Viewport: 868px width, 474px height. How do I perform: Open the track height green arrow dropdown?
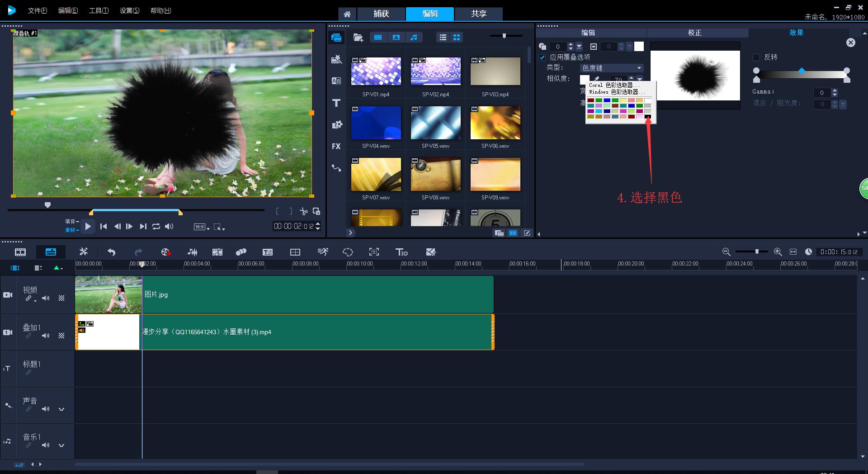click(x=58, y=268)
